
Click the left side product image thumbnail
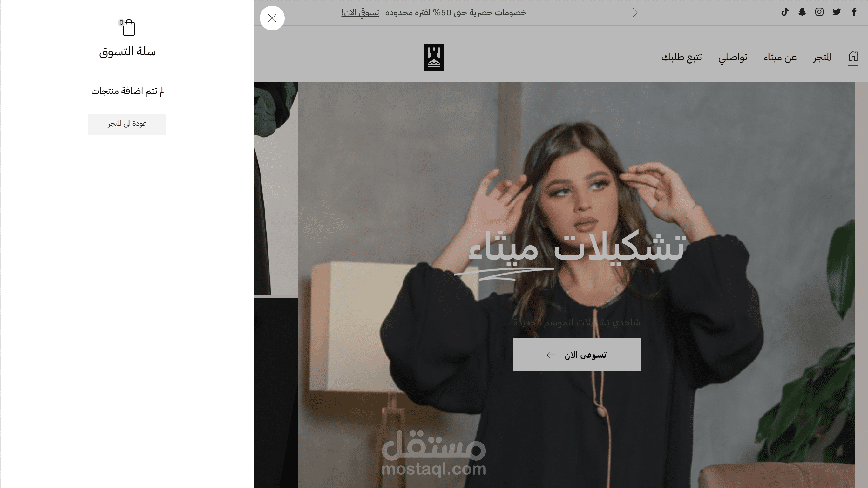[276, 188]
